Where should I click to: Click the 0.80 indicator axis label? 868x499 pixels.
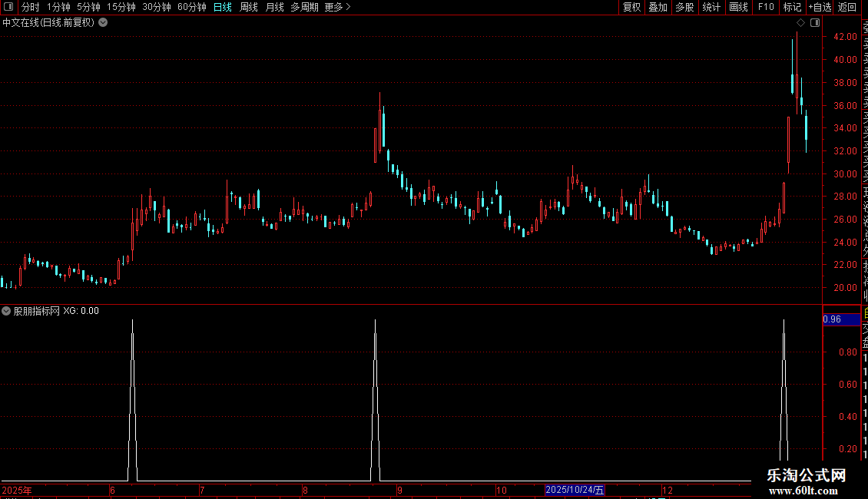pos(848,352)
